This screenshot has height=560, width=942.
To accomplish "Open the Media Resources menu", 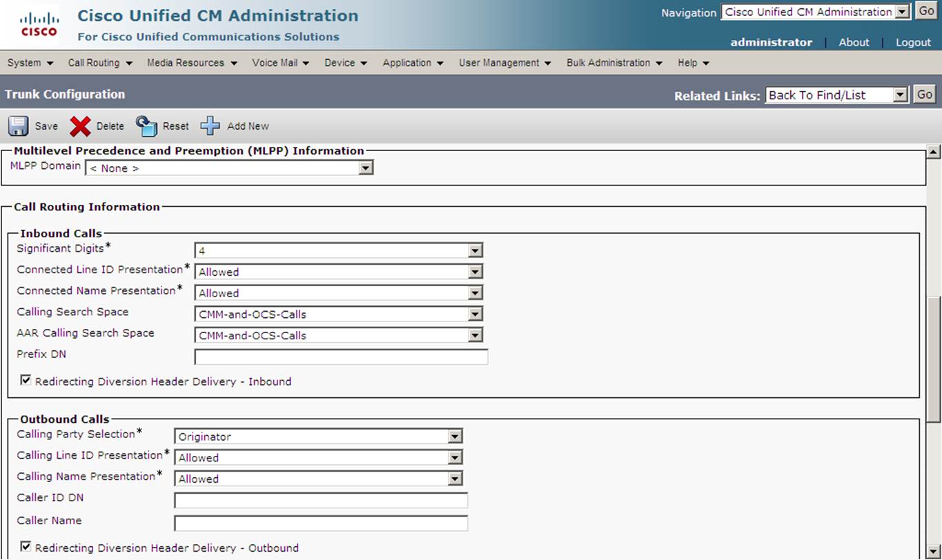I will tap(192, 63).
